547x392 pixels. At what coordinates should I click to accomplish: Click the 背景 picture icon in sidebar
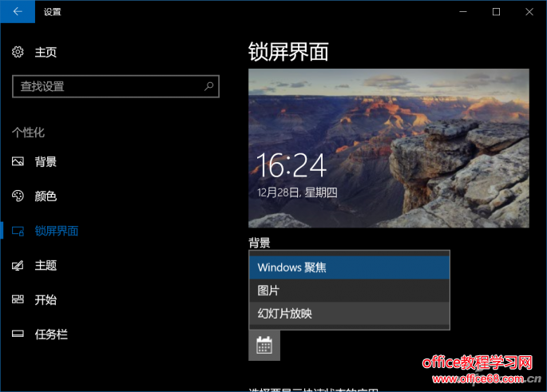coord(18,161)
